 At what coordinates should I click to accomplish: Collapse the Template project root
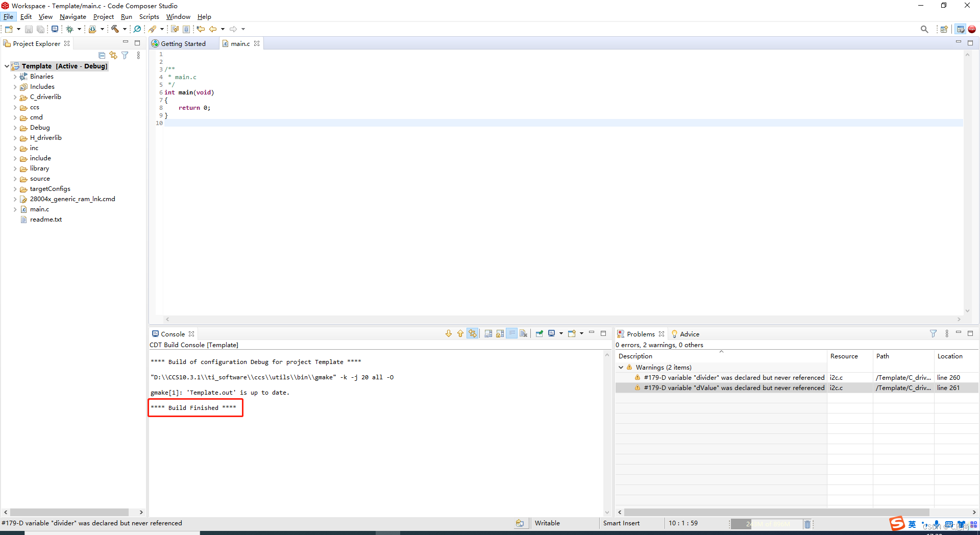(7, 66)
